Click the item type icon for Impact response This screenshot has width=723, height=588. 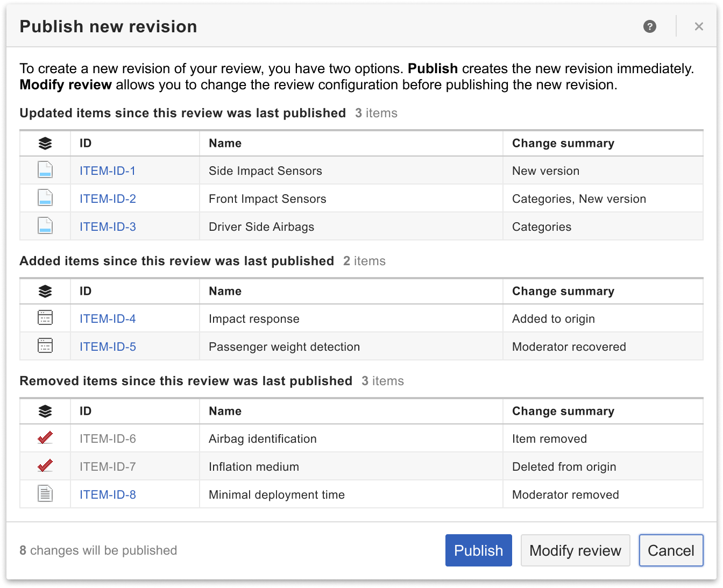45,318
